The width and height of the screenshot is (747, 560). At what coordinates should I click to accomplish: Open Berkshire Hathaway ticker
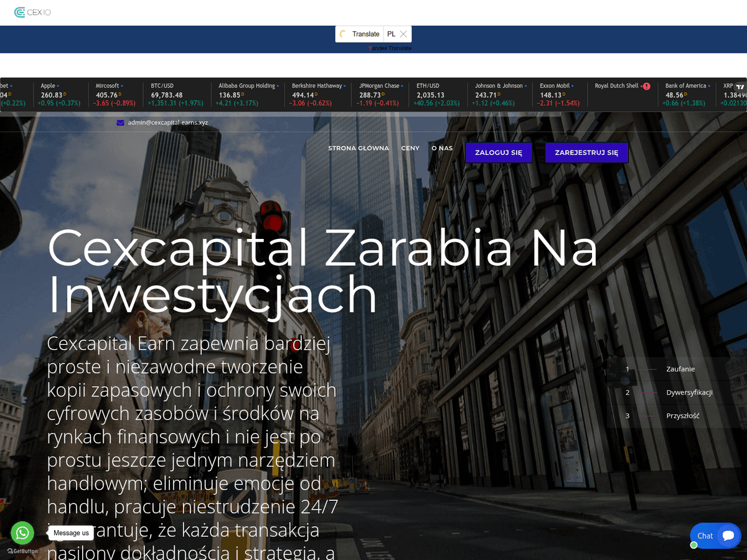[x=319, y=95]
